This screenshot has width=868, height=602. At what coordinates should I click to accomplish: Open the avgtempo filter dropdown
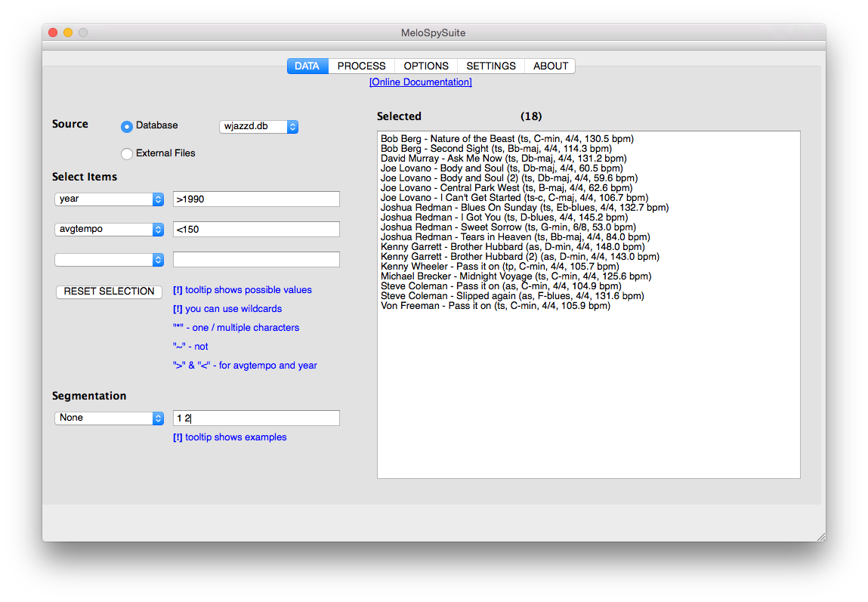point(109,229)
